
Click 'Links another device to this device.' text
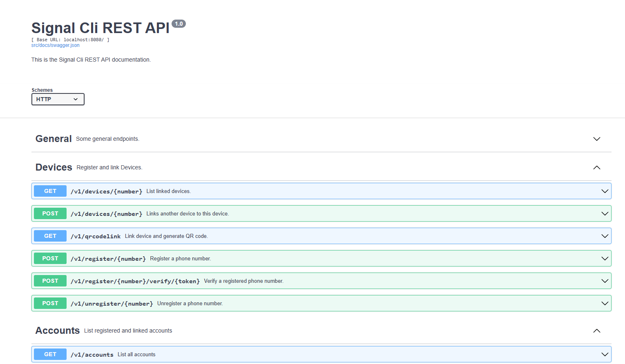[x=187, y=213]
